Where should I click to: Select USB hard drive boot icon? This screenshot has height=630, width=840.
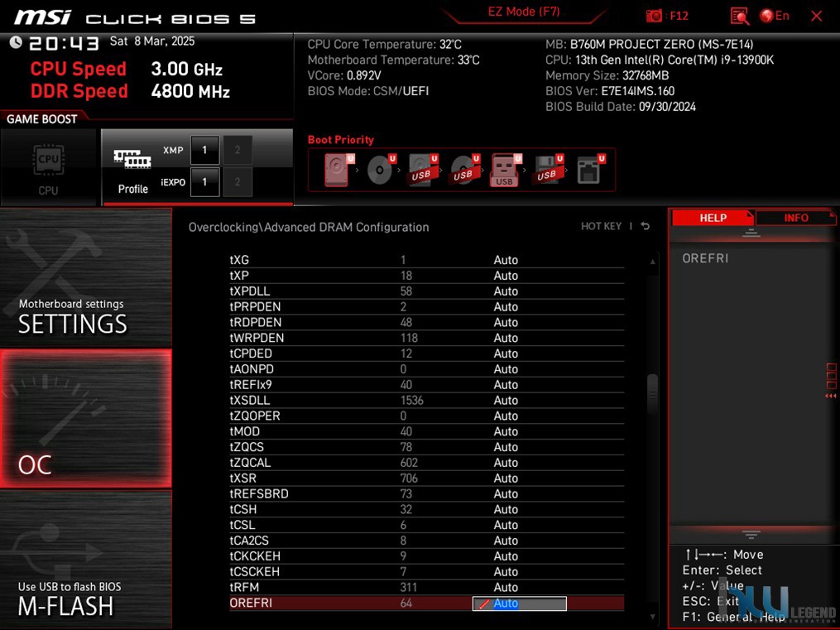pos(422,169)
